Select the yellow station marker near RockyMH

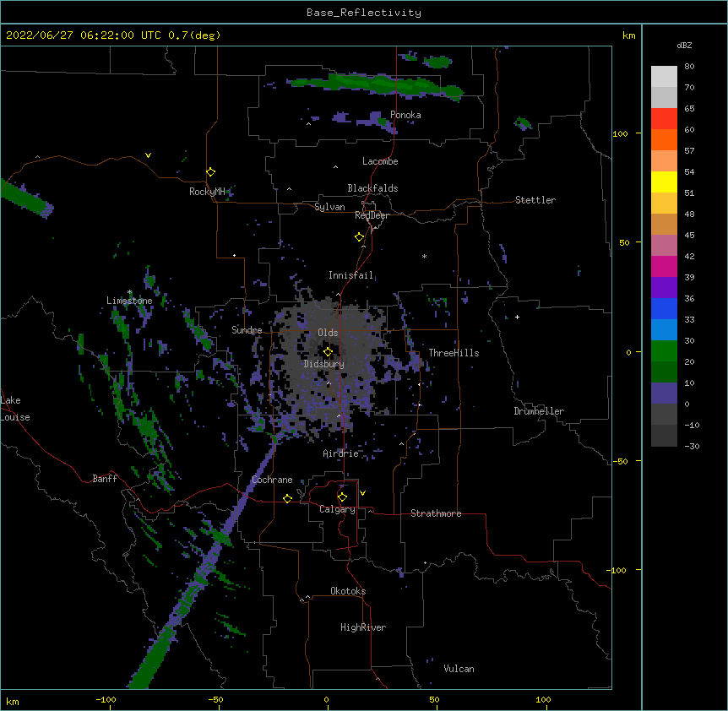click(x=211, y=172)
